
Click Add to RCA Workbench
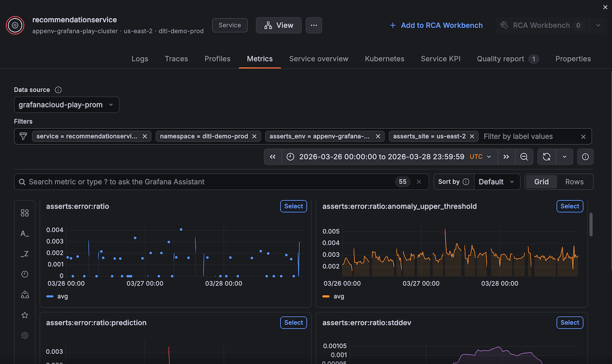436,25
